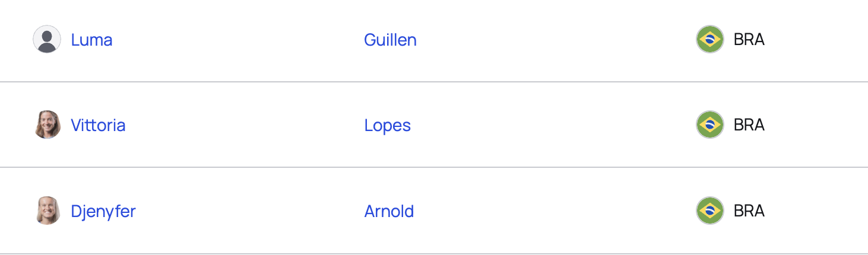Click the divider line below Luma's row
Viewport: 868px width, 255px height.
(x=434, y=82)
